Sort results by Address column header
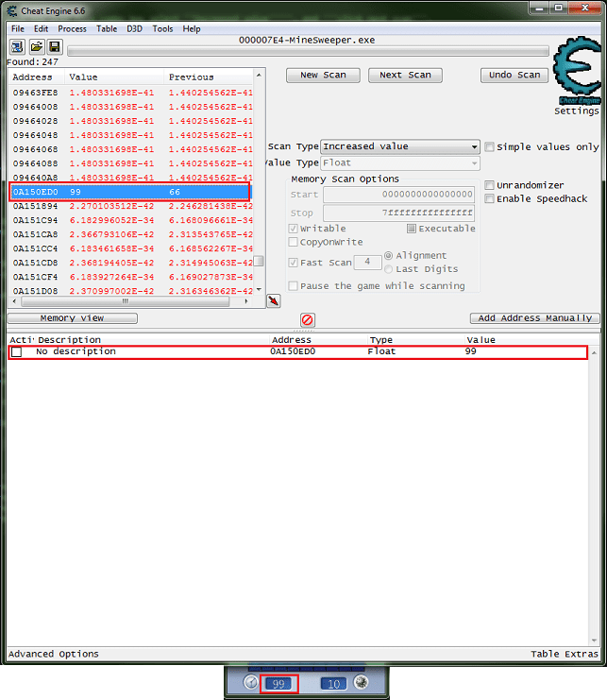 point(37,77)
